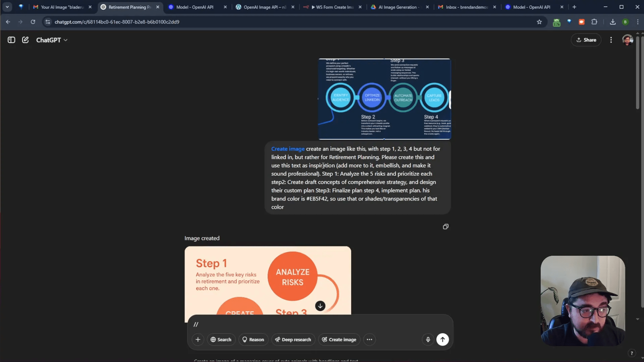The image size is (644, 362).
Task: Click the Image created label
Action: [202, 238]
